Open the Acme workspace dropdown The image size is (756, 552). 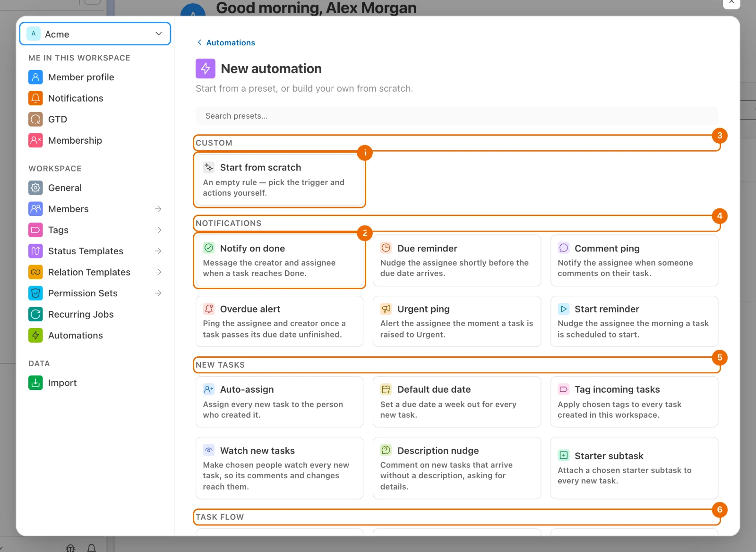click(x=95, y=34)
